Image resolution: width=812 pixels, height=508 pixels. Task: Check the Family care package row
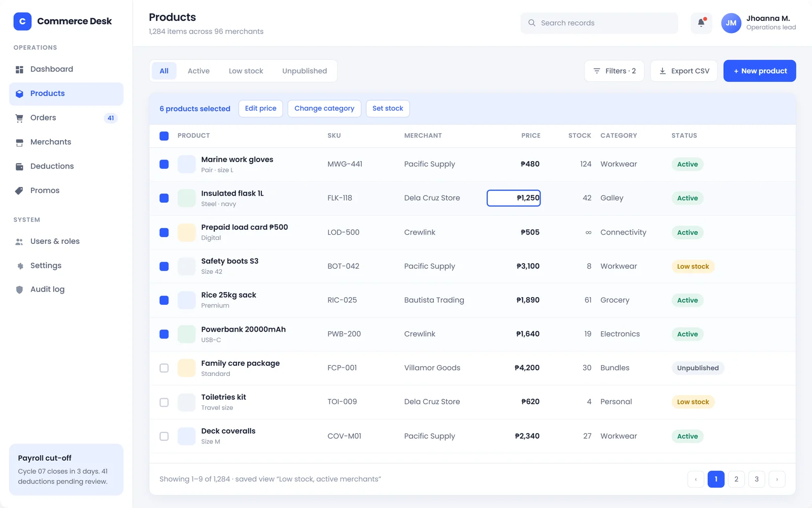(x=164, y=368)
